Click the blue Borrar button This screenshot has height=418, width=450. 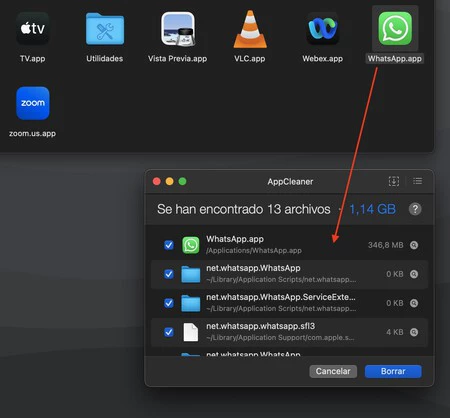[x=393, y=371]
